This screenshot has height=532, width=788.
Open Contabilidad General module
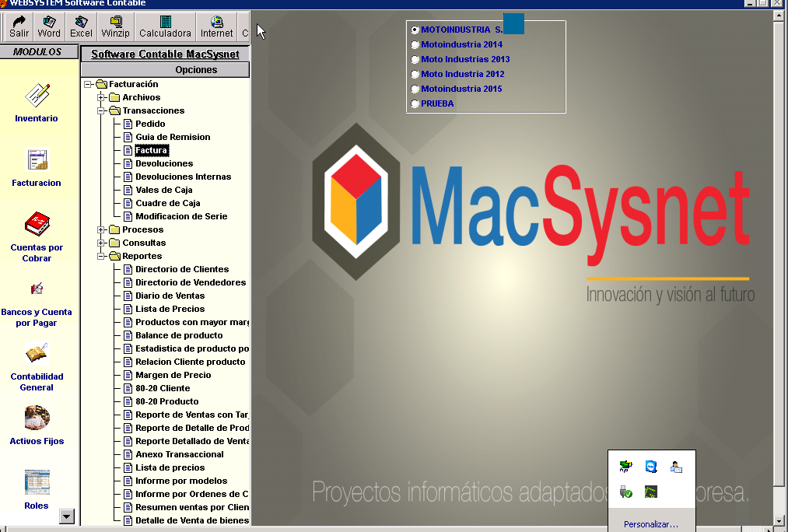click(x=37, y=355)
